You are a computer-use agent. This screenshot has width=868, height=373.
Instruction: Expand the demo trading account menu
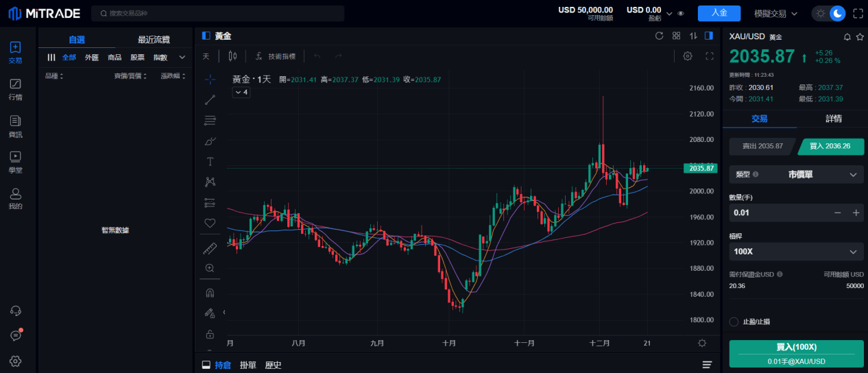pyautogui.click(x=775, y=13)
